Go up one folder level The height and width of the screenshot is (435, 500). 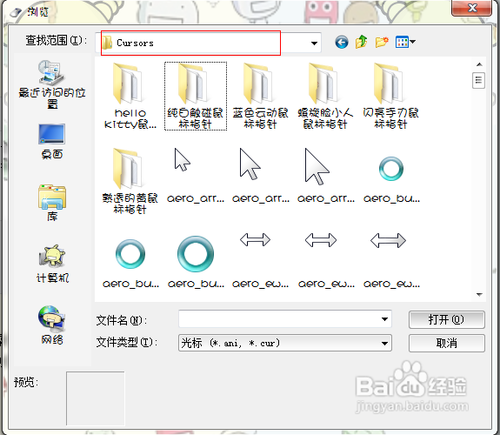pyautogui.click(x=361, y=42)
